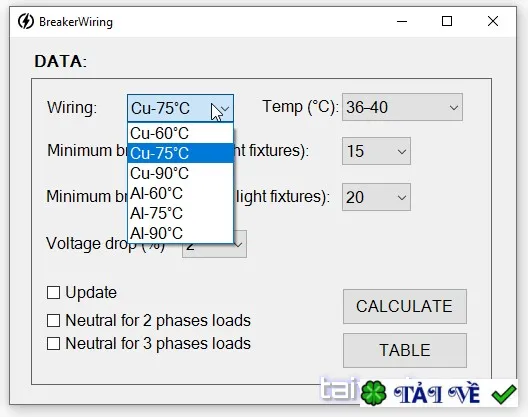Screen dimensions: 528x417
Task: Choose Cu-90°C wiring option
Action: tap(180, 173)
